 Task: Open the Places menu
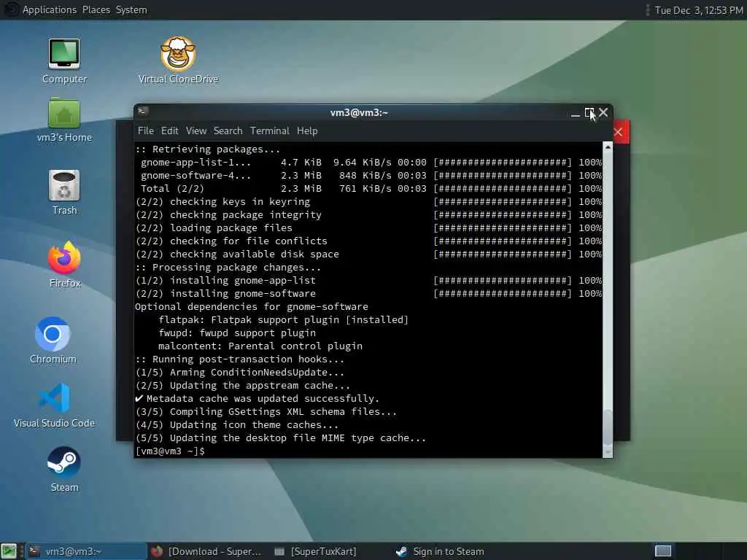pos(96,9)
